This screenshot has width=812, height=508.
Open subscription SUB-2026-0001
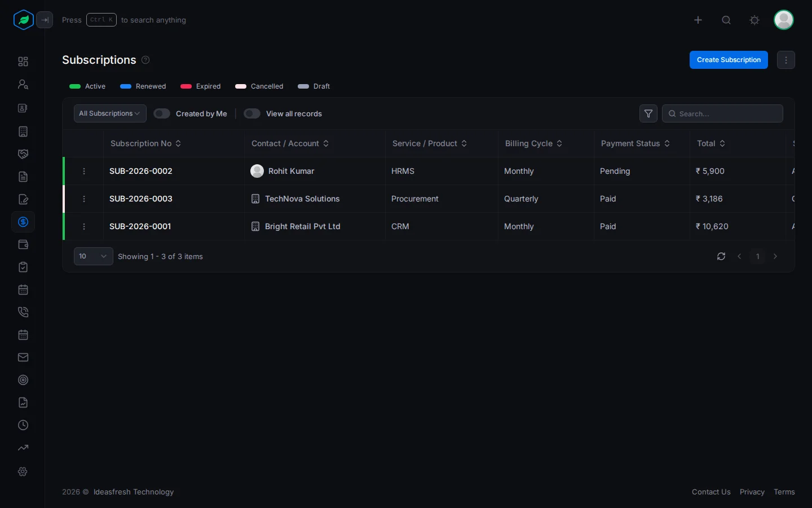pyautogui.click(x=140, y=226)
